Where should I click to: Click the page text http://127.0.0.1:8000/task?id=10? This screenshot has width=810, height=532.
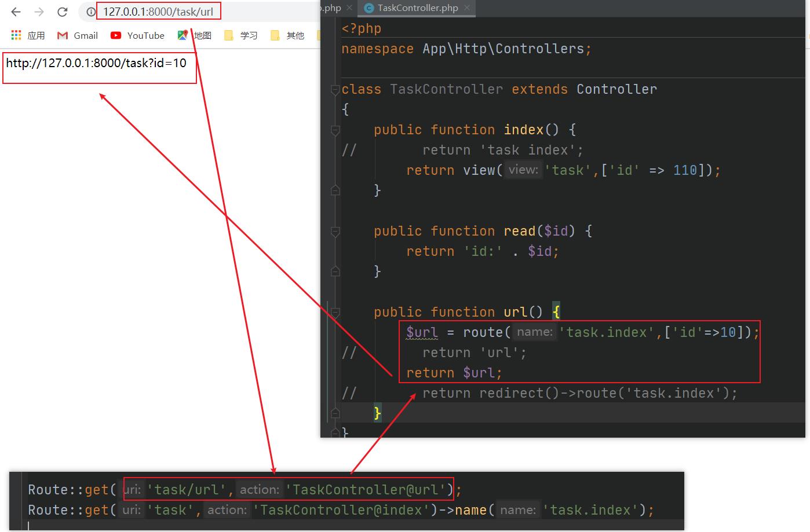tap(96, 63)
